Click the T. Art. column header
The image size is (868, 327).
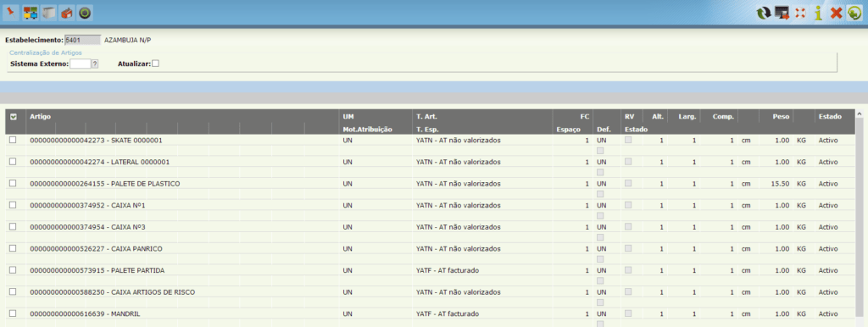pos(427,117)
